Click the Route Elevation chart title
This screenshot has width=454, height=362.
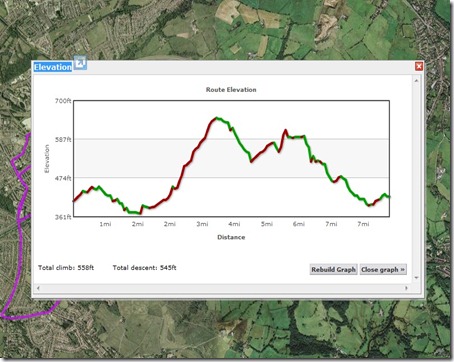pyautogui.click(x=231, y=90)
